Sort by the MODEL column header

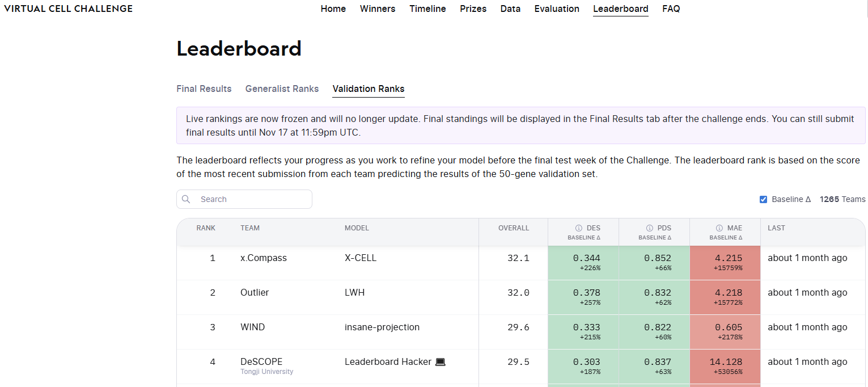pyautogui.click(x=357, y=228)
